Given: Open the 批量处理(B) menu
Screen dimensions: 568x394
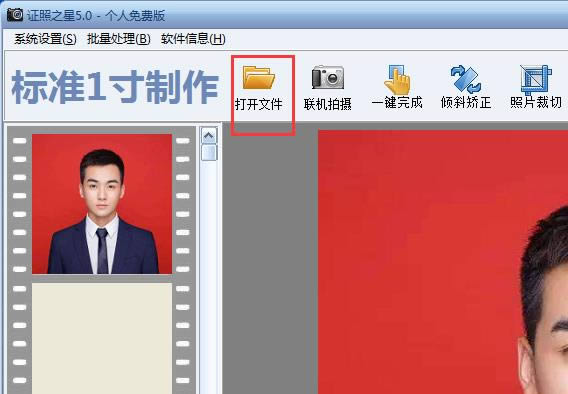Looking at the screenshot, I should coord(119,39).
